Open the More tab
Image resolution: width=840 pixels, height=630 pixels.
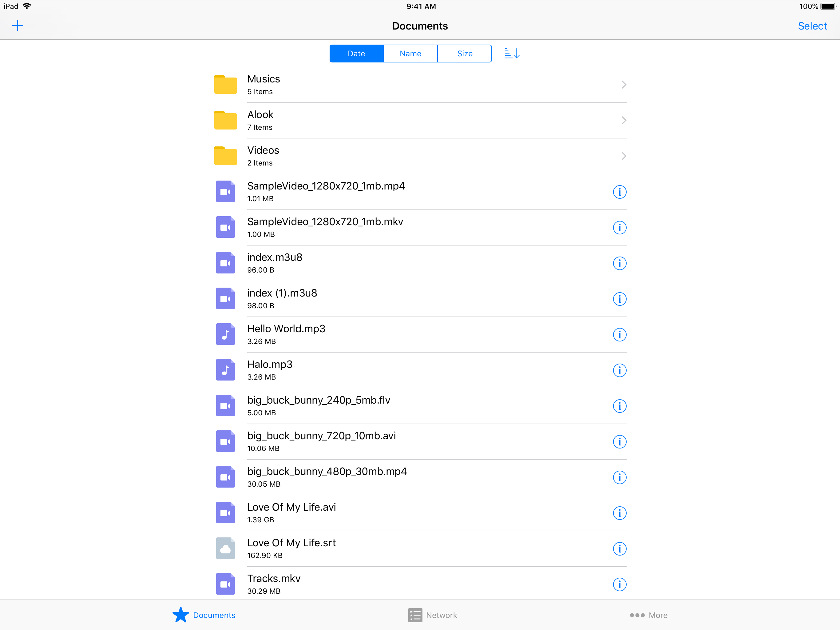coord(649,615)
